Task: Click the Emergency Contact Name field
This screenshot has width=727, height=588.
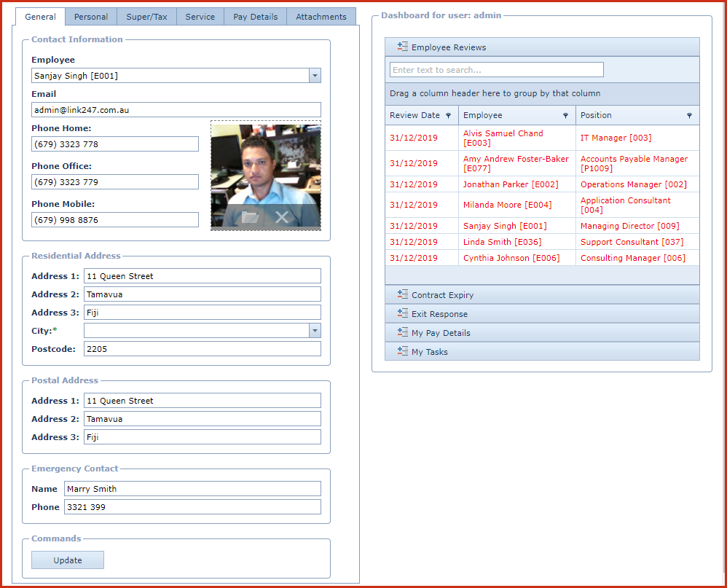Action: tap(192, 488)
